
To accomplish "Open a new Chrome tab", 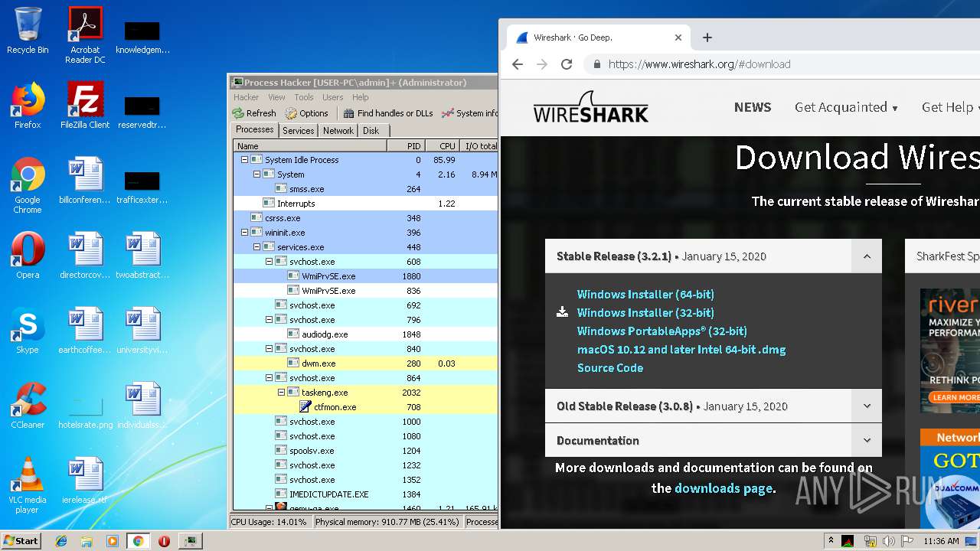I will tap(707, 37).
